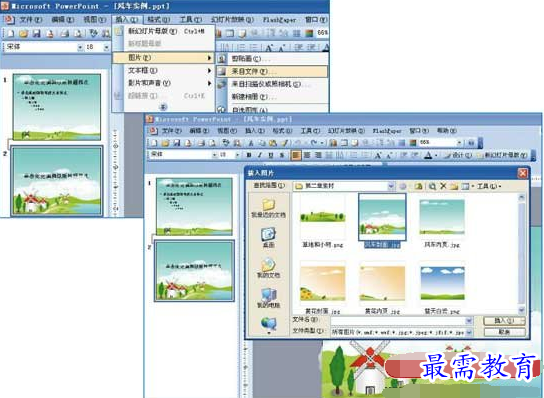Click 新幻灯片母版 button in front window toolbar
The height and width of the screenshot is (398, 544).
(503, 155)
